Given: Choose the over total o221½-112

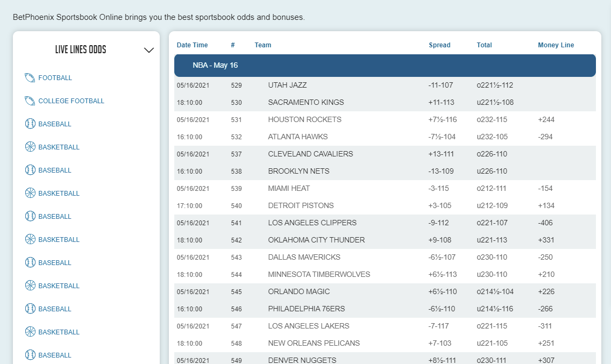Looking at the screenshot, I should 495,85.
